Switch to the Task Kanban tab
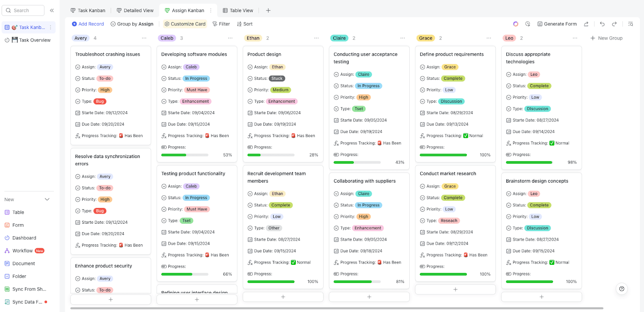The height and width of the screenshot is (312, 644). point(88,10)
